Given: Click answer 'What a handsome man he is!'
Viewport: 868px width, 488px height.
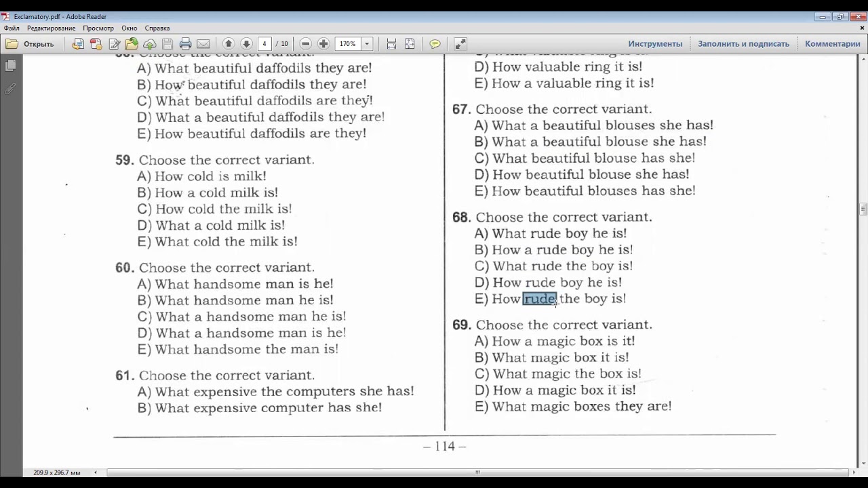Looking at the screenshot, I should 241,317.
